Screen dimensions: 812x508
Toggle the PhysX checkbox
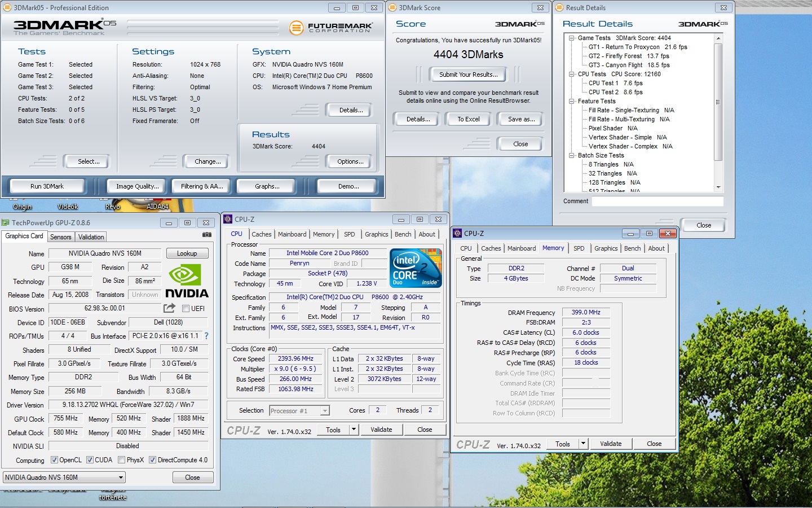coord(121,460)
